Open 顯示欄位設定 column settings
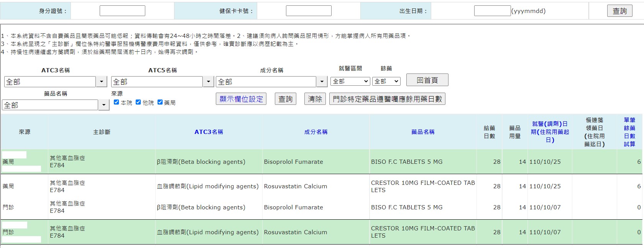Screen dimensions: 644x248 click(x=241, y=99)
